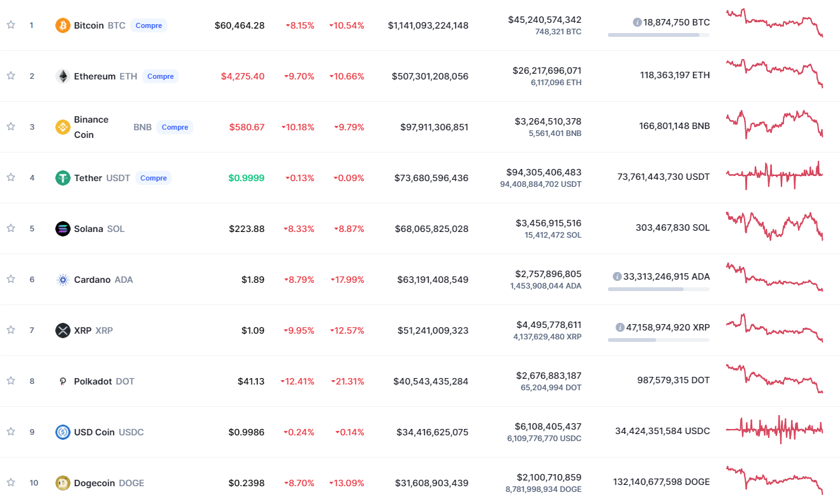
Task: Click the Tether logo icon
Action: (63, 178)
